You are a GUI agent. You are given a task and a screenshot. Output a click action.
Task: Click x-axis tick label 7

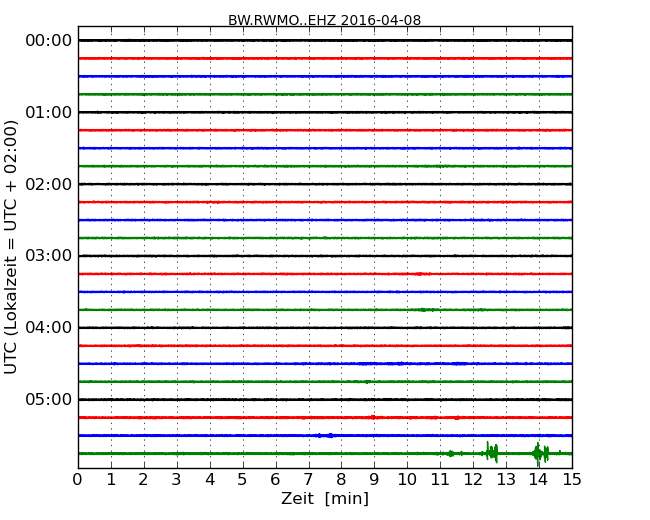coord(308,479)
